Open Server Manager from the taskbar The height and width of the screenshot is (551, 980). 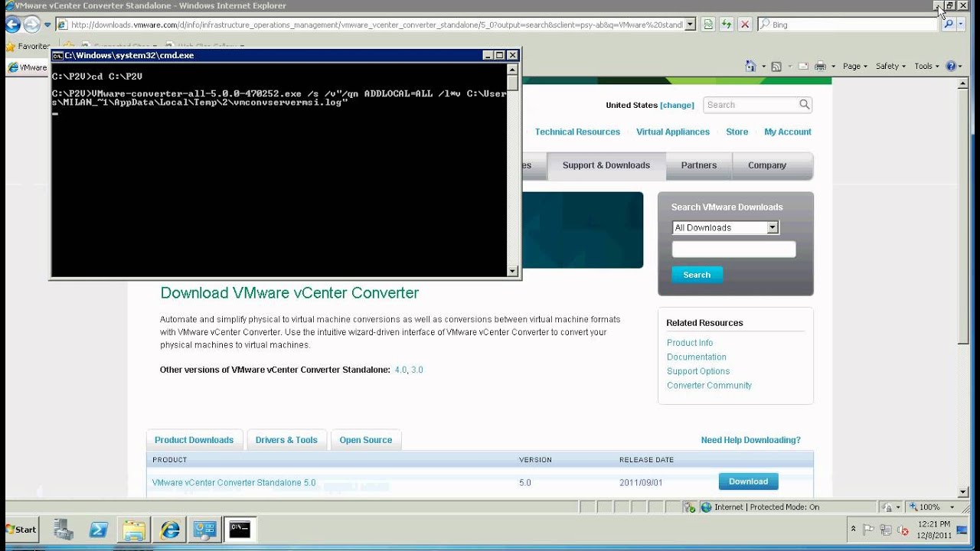point(64,529)
